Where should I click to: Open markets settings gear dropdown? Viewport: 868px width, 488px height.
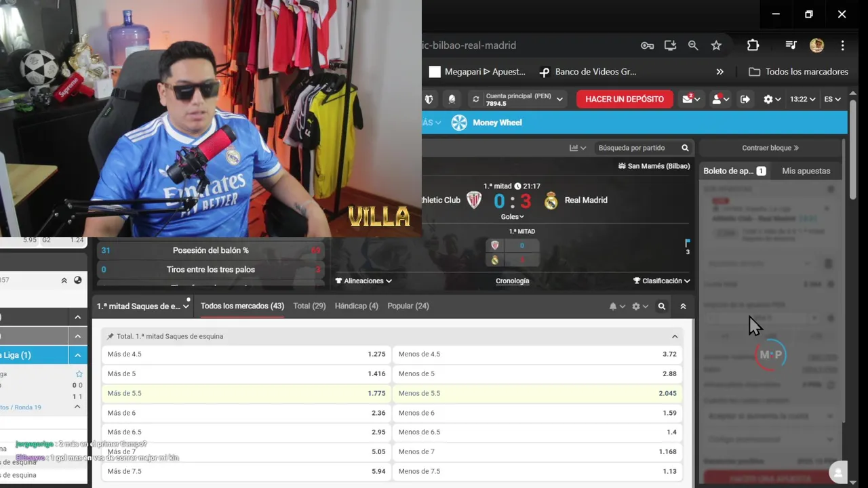639,306
